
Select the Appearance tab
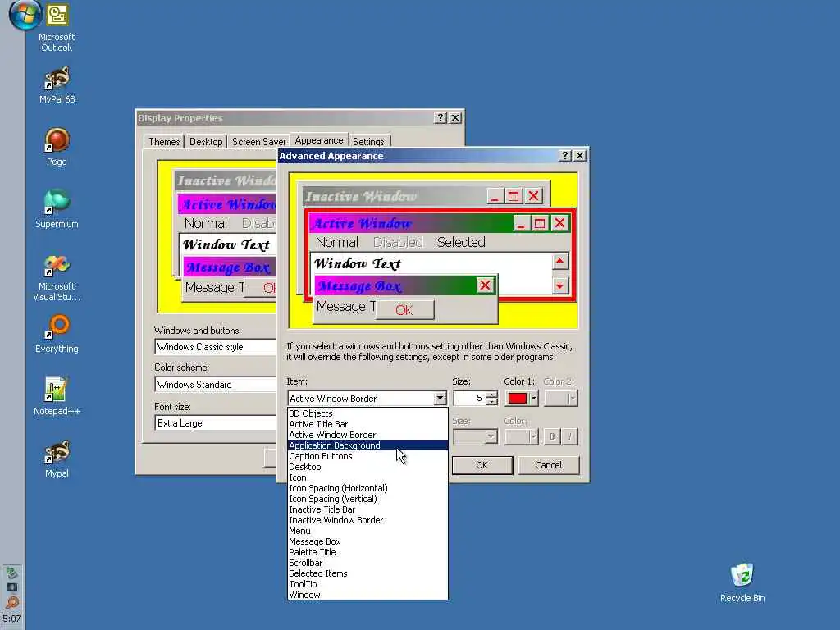click(319, 140)
